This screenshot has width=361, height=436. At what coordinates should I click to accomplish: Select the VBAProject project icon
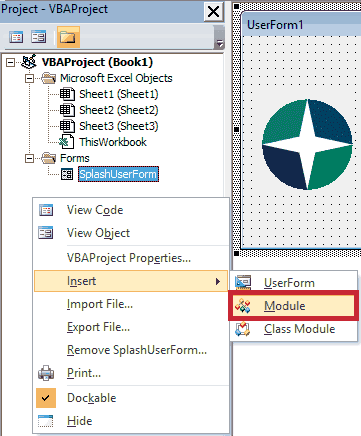[29, 62]
